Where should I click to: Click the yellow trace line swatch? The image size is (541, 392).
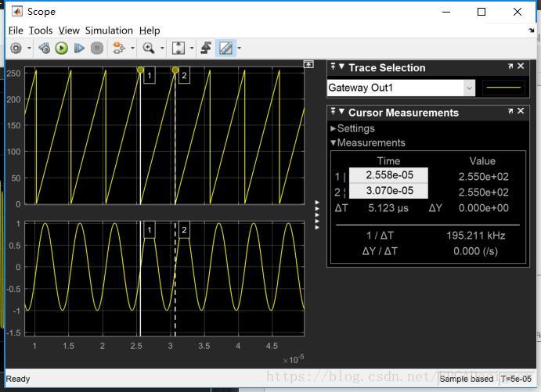503,88
